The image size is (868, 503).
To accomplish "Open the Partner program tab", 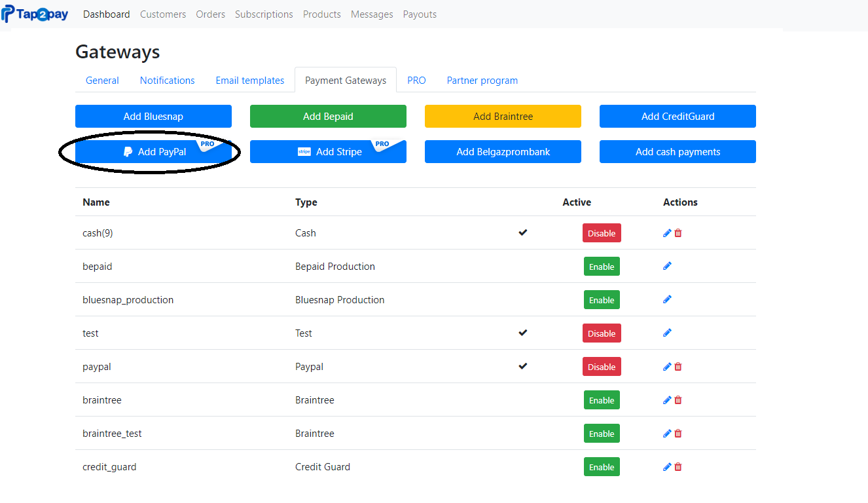I will coord(482,80).
